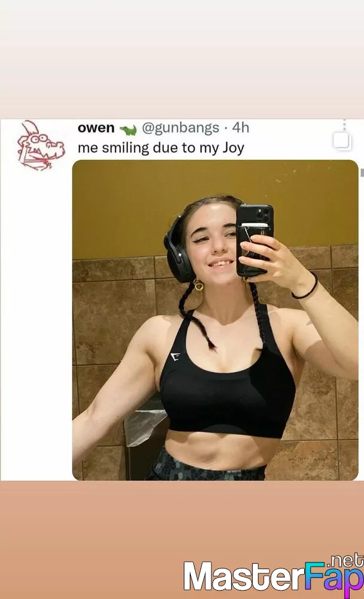
Task: Click the pale gradient area above the tweet
Action: click(x=182, y=59)
